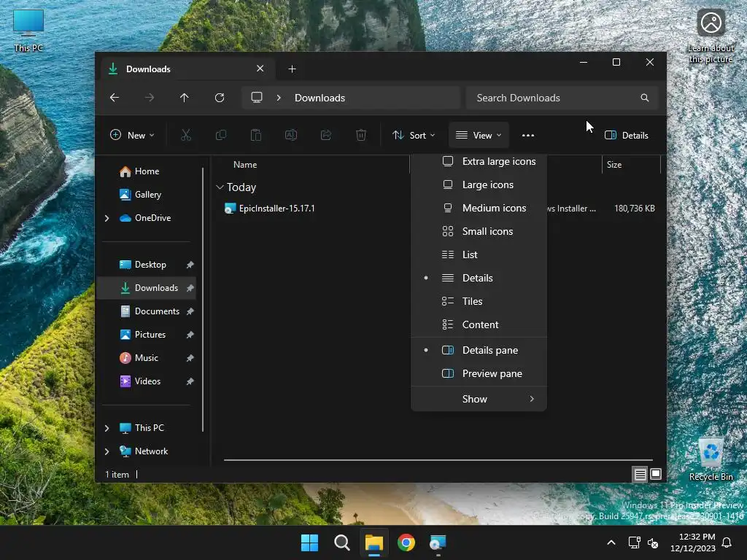This screenshot has height=560, width=747.
Task: Open a new tab with plus button
Action: (x=292, y=69)
